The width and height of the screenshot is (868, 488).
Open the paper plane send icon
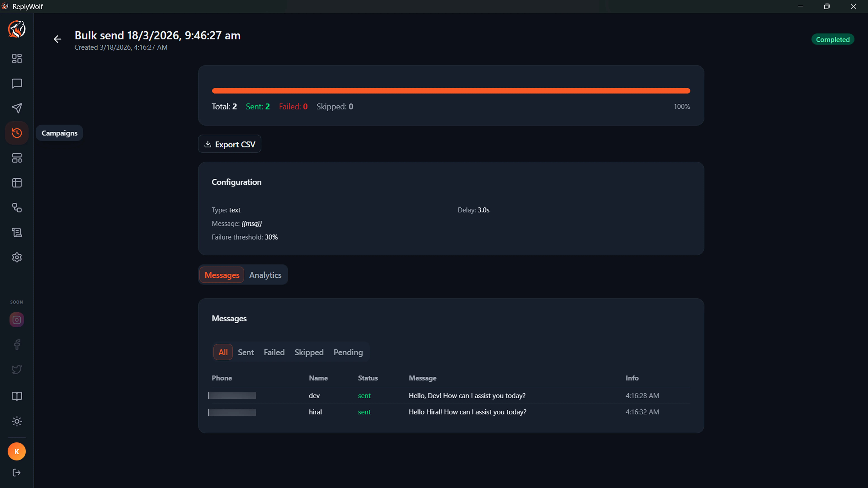click(x=17, y=108)
